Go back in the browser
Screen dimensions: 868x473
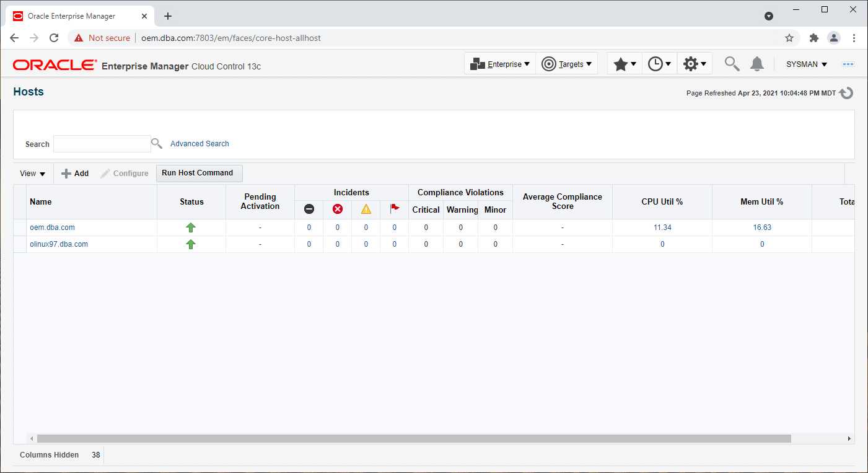pyautogui.click(x=14, y=38)
